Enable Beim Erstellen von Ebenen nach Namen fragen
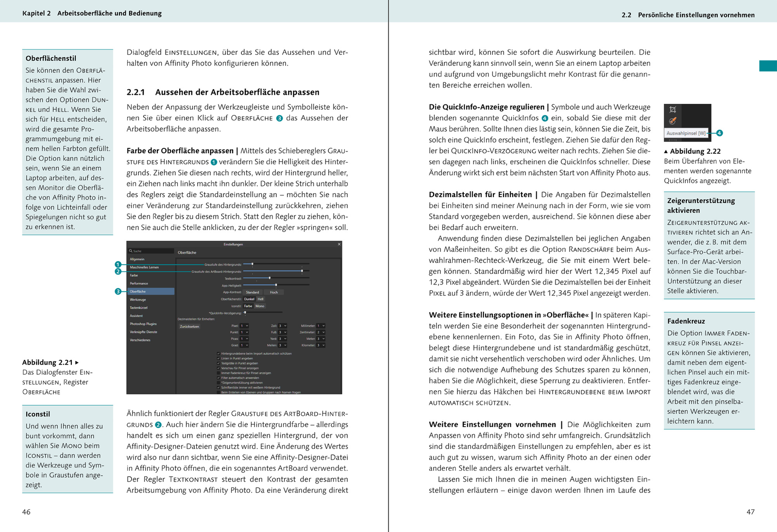777x532 pixels. pos(219,392)
